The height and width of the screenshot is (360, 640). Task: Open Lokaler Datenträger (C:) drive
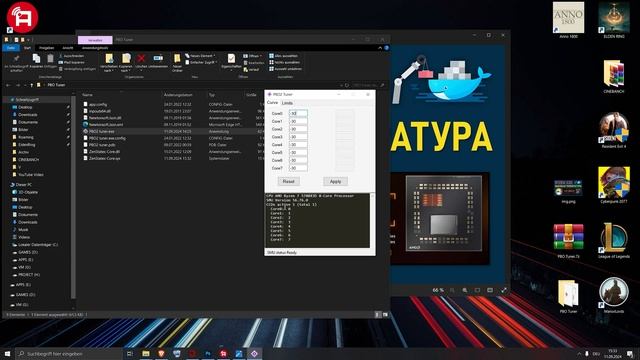pos(38,245)
